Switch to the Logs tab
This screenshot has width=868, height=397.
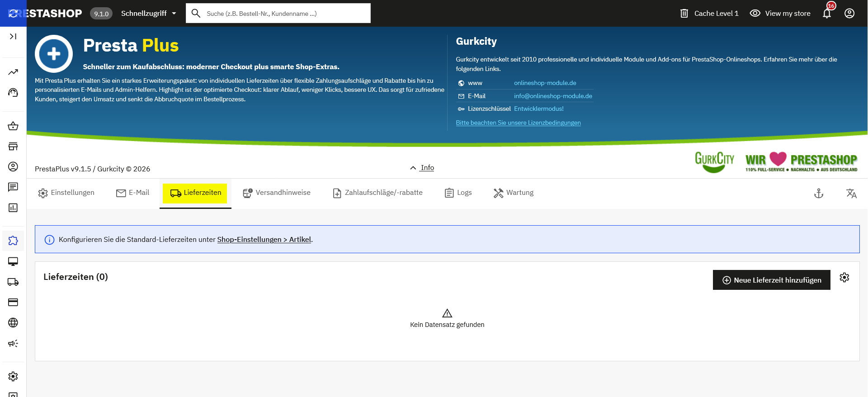(458, 193)
